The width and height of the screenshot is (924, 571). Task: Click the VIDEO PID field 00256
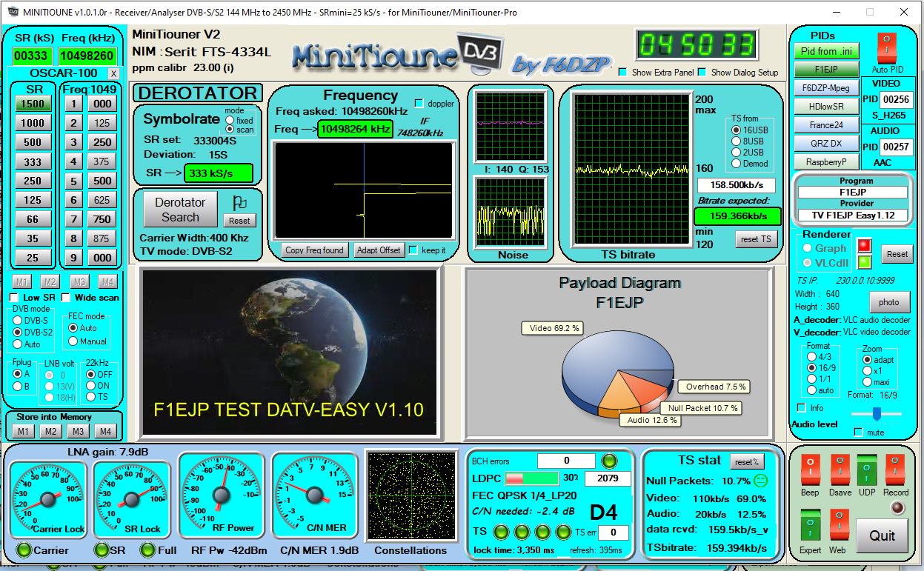[x=896, y=100]
